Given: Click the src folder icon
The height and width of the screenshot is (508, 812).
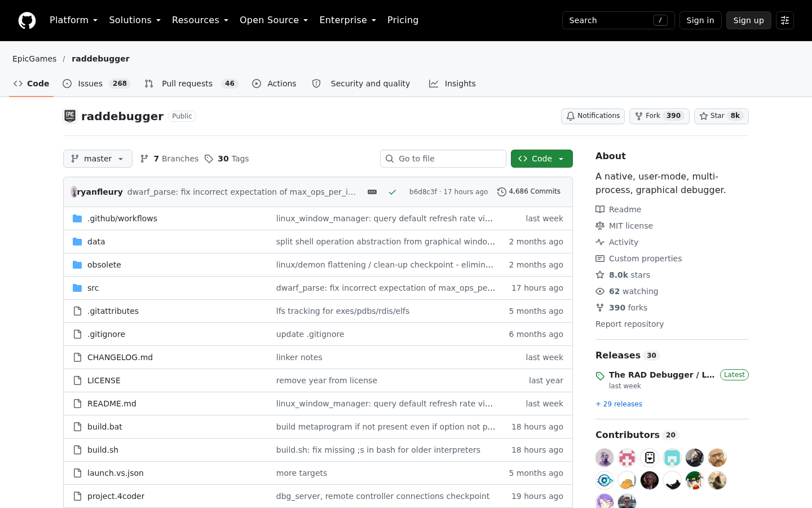Looking at the screenshot, I should tap(77, 288).
